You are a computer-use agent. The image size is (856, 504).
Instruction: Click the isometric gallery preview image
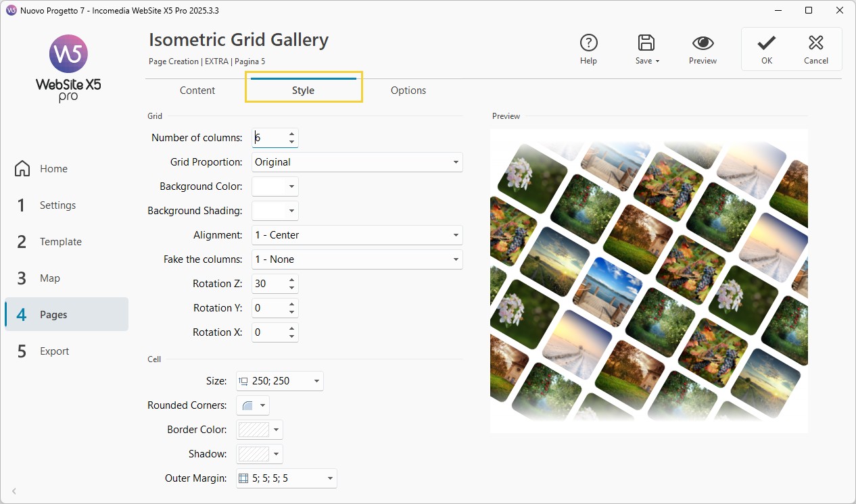point(648,281)
